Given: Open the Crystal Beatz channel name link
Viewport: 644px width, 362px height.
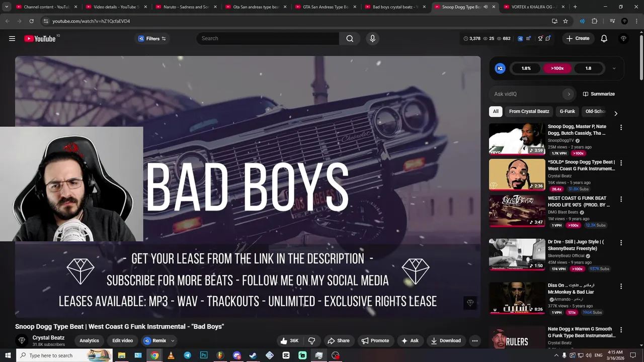Looking at the screenshot, I should click(x=48, y=338).
